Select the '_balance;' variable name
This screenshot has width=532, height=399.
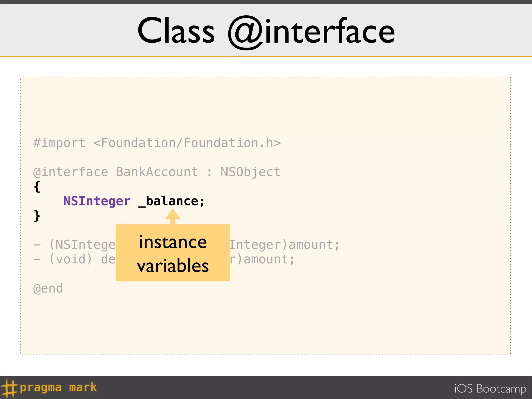coord(172,201)
